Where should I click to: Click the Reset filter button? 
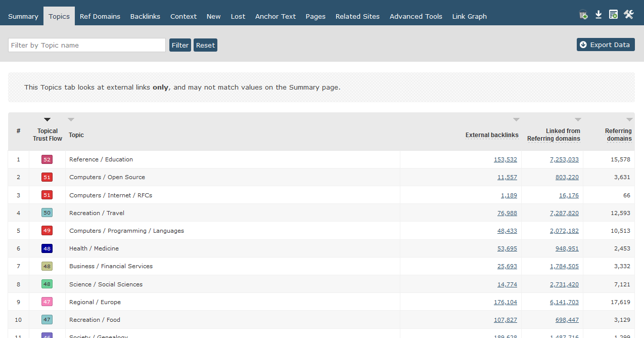[x=205, y=45]
